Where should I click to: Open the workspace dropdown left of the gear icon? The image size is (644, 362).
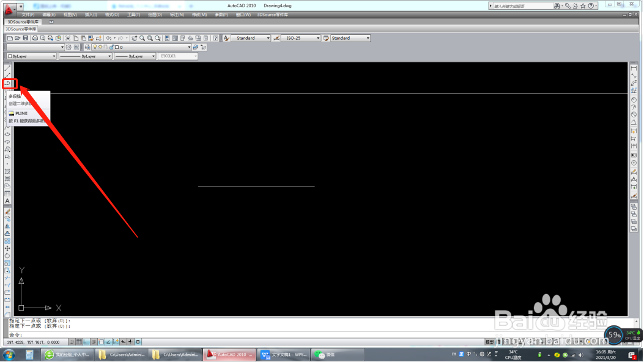35,47
